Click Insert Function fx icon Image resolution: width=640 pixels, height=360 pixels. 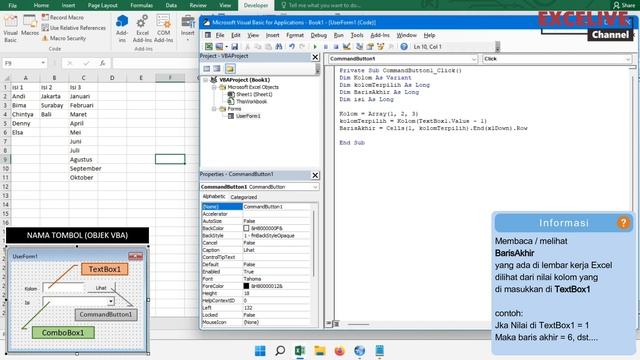coord(102,63)
